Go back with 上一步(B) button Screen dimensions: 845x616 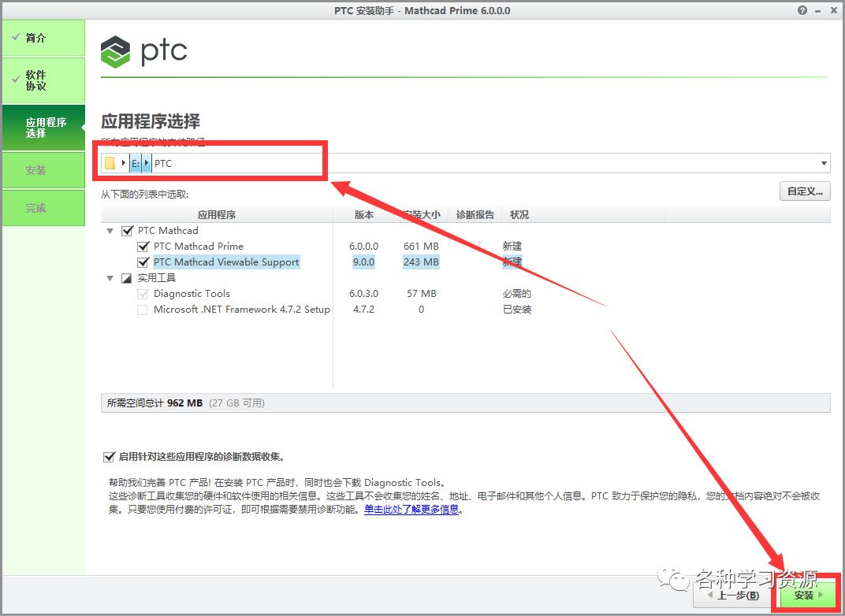pos(734,595)
